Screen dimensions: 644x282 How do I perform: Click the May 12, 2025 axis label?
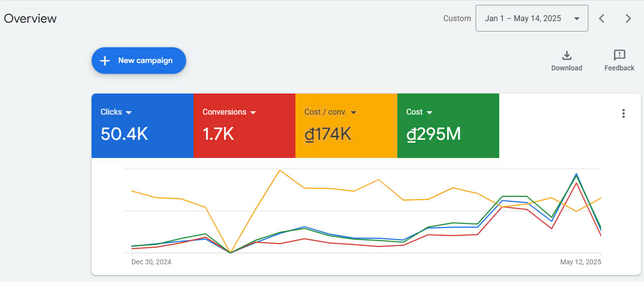pyautogui.click(x=580, y=262)
